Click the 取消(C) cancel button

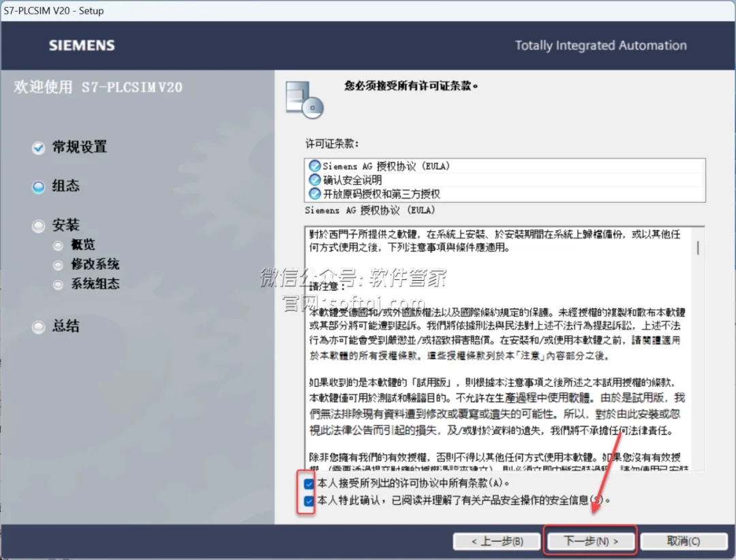coord(684,541)
